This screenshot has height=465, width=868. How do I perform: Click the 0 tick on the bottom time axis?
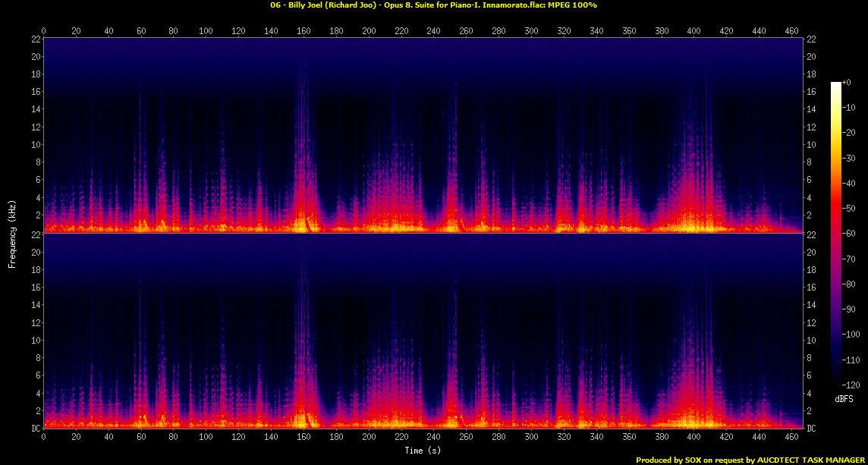click(x=44, y=438)
